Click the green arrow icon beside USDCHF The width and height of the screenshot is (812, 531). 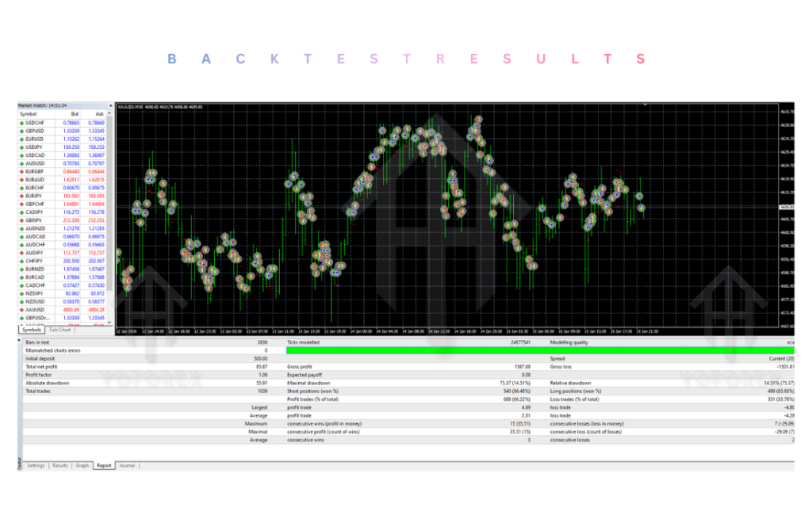[x=22, y=123]
